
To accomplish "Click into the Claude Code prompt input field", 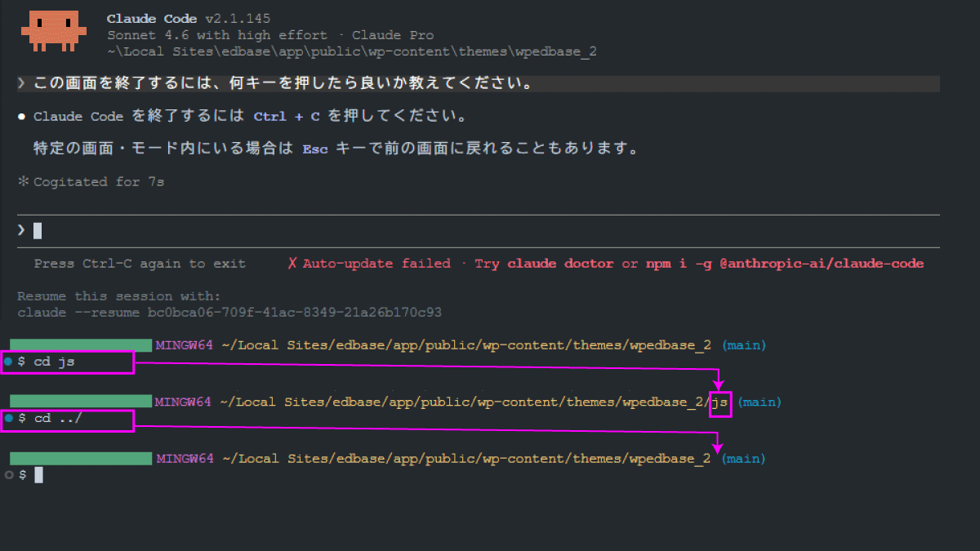I will pos(479,231).
